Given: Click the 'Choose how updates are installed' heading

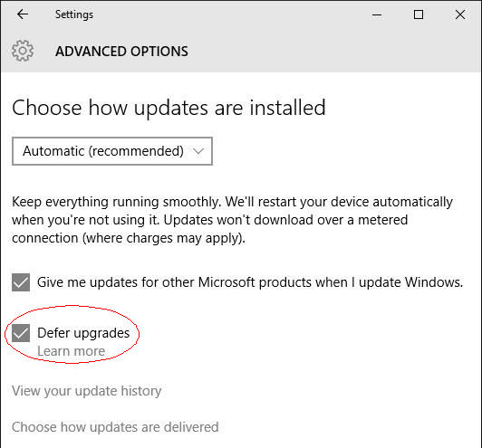Looking at the screenshot, I should pyautogui.click(x=169, y=108).
